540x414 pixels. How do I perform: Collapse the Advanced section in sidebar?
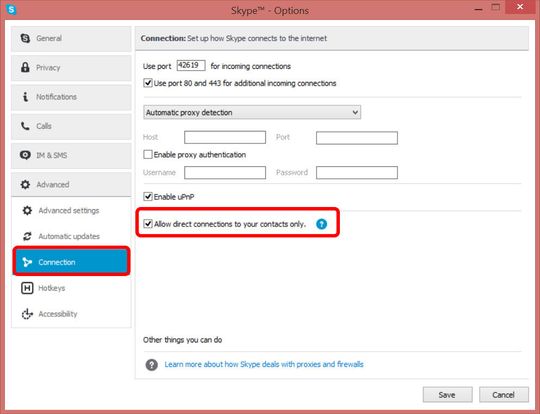tap(71, 185)
